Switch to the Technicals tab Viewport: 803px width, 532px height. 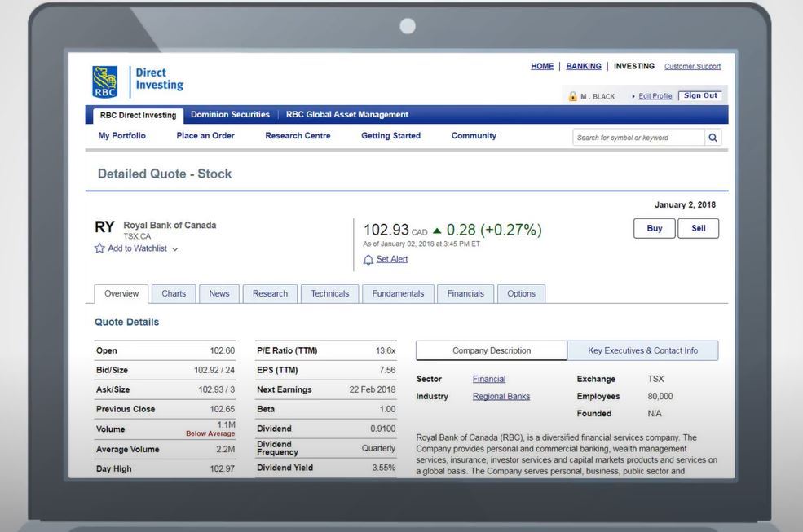point(330,294)
